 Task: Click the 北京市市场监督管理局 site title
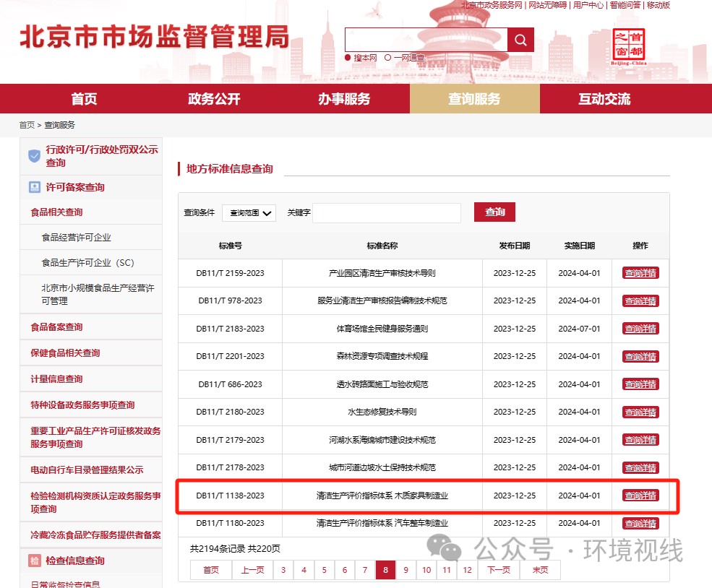click(x=155, y=36)
